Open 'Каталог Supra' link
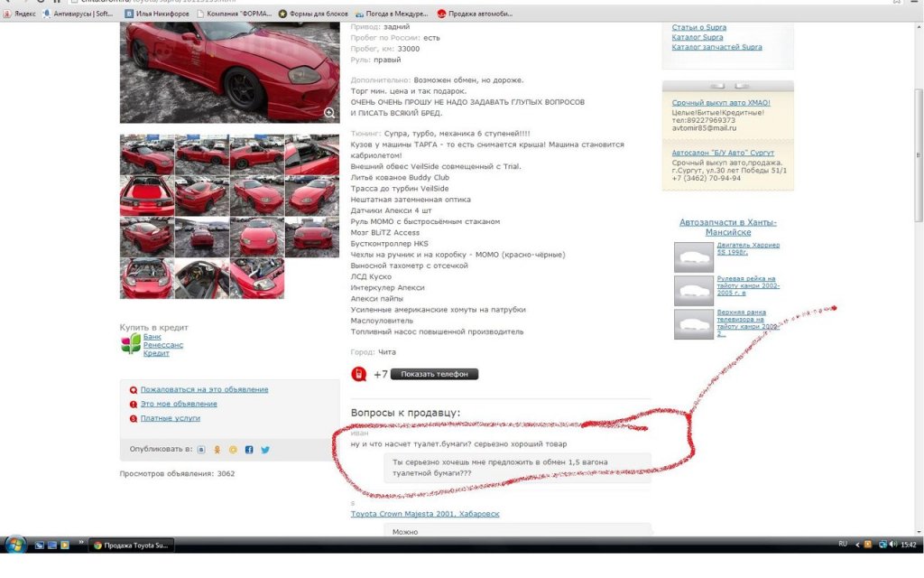924x578 pixels. click(x=698, y=37)
